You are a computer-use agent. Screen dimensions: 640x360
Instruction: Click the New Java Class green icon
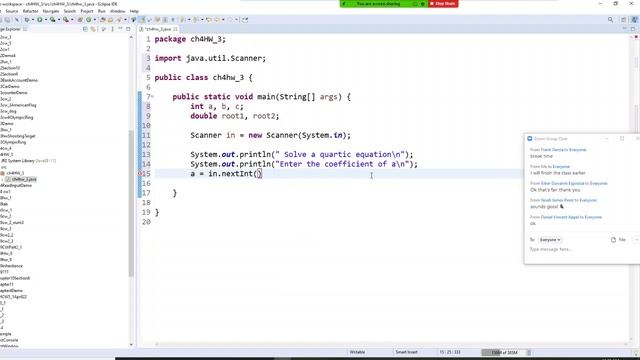click(x=89, y=20)
